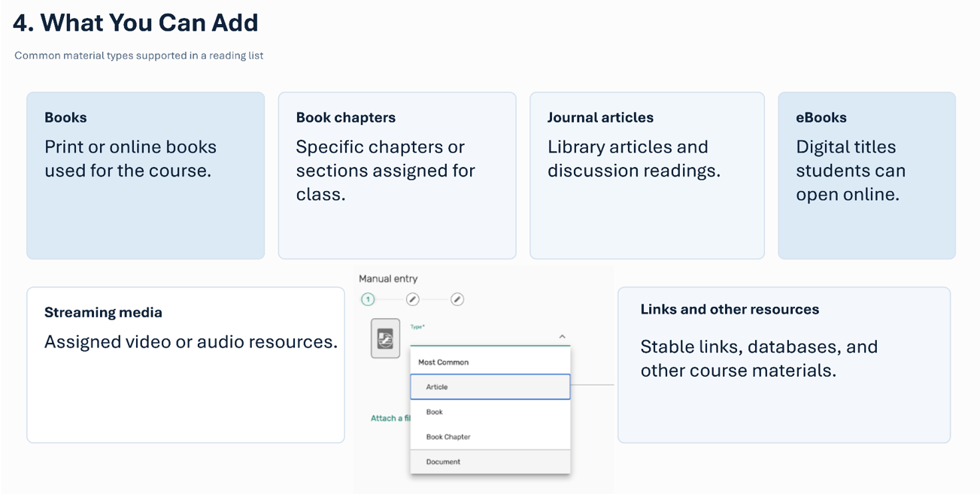
Task: Open the Books card
Action: tap(146, 175)
